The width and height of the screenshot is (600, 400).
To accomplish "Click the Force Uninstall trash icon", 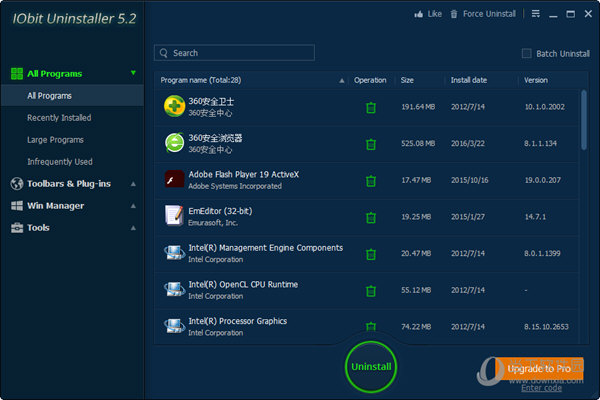I will [454, 14].
